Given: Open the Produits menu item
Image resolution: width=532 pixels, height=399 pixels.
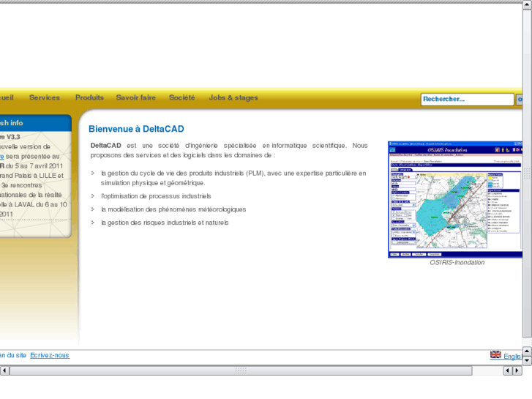Looking at the screenshot, I should click(x=89, y=98).
